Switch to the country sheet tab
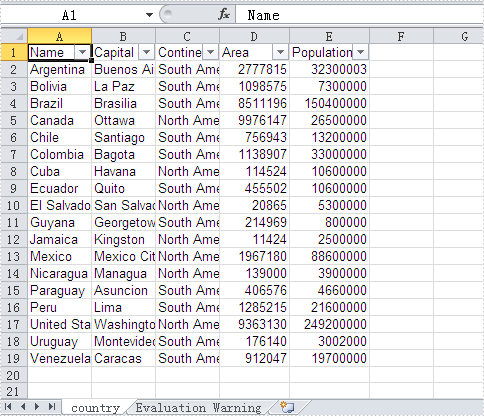 point(95,407)
